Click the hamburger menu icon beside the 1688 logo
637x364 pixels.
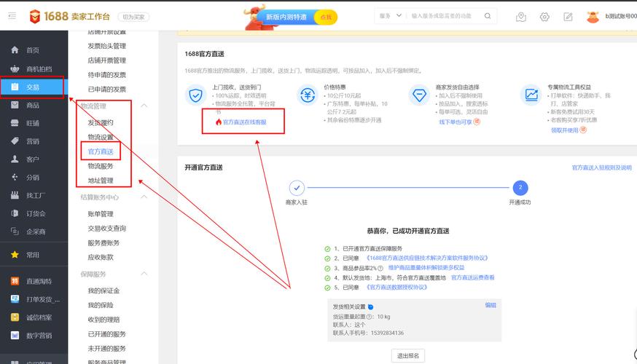pos(11,16)
